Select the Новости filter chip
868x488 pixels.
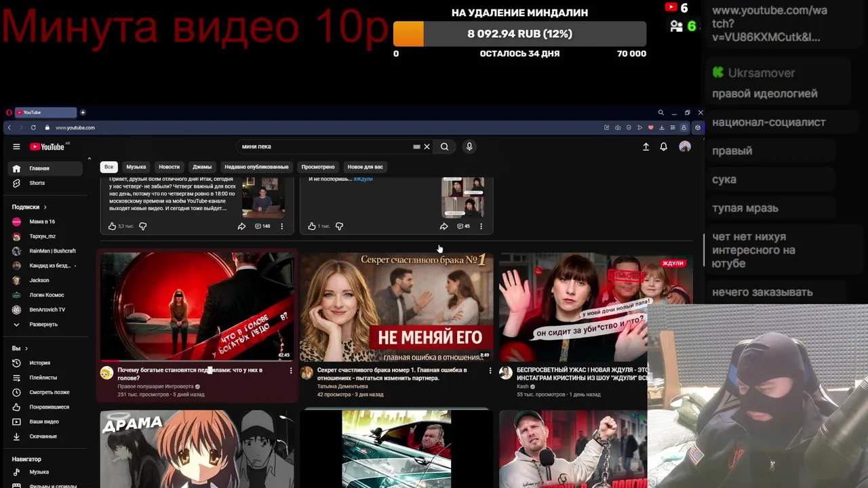tap(169, 167)
